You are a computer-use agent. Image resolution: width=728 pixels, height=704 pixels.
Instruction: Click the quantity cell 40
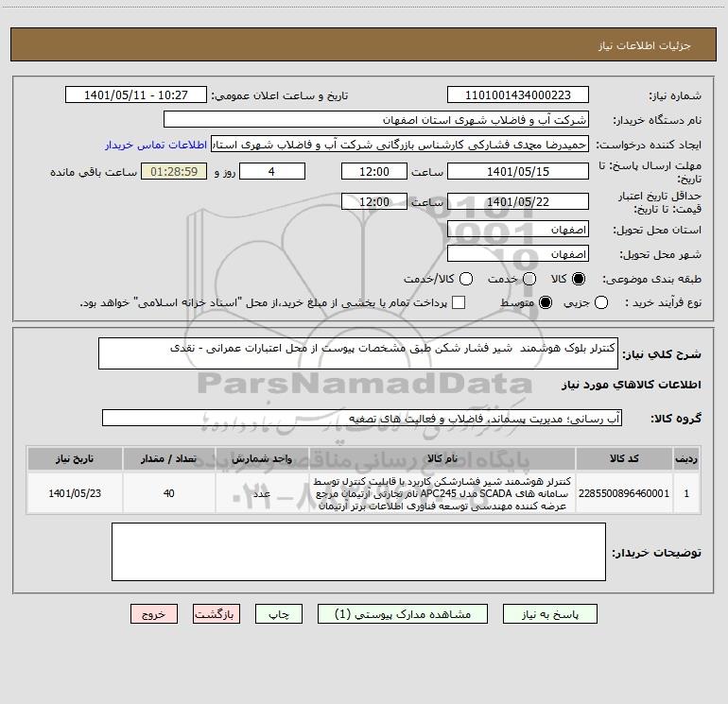click(x=168, y=493)
